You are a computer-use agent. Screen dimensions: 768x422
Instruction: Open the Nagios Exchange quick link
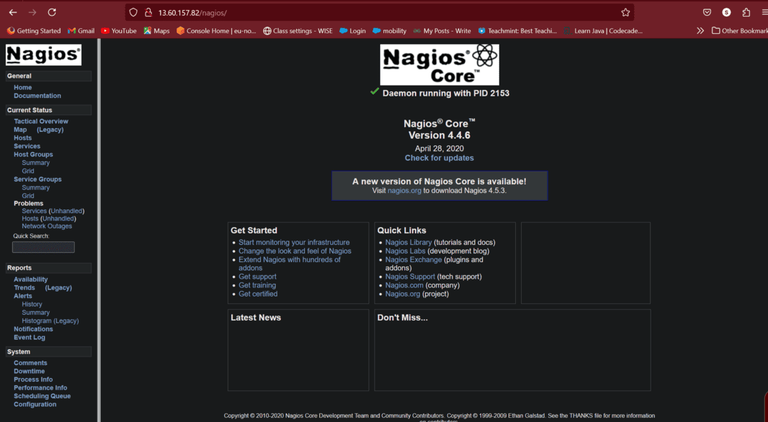413,260
